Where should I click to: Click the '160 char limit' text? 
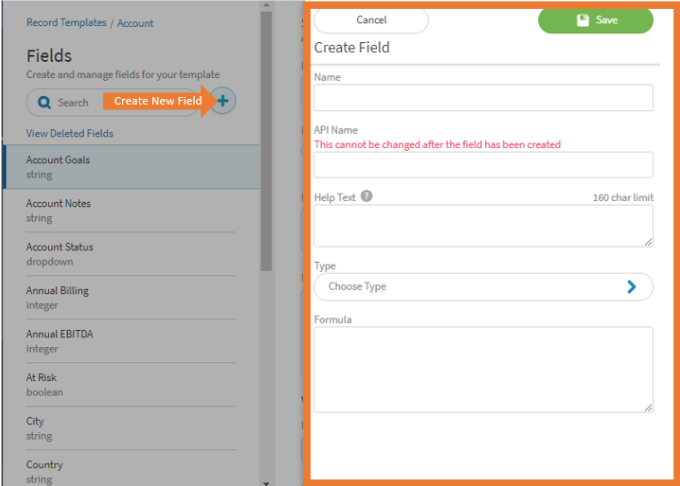coord(623,198)
